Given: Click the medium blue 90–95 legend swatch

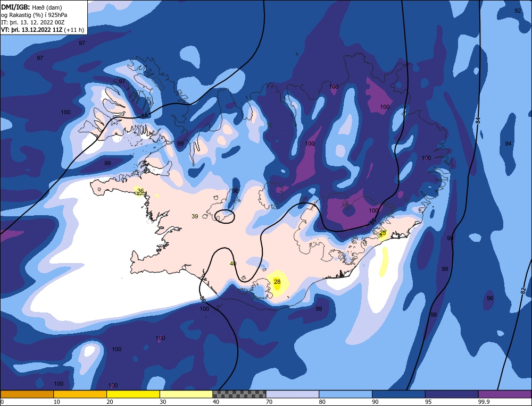Looking at the screenshot, I should point(398,394).
